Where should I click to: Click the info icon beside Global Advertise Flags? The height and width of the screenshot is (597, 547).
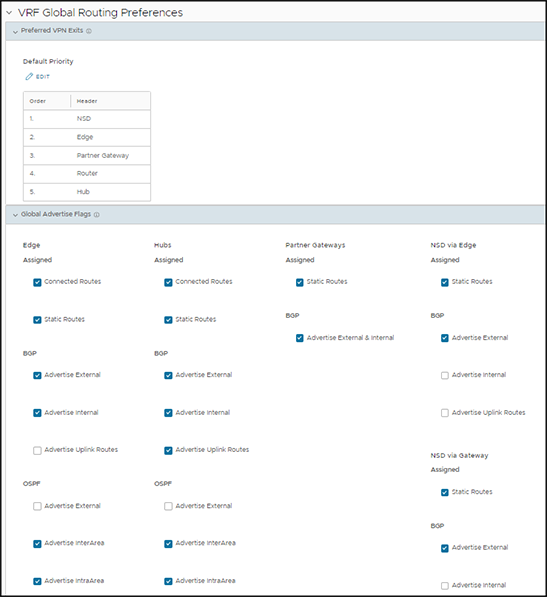[97, 215]
